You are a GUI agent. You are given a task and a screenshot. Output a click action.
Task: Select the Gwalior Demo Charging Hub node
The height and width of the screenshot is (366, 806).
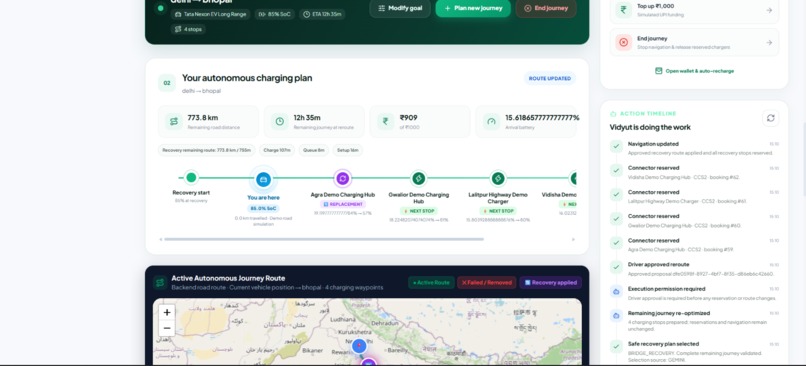pyautogui.click(x=418, y=178)
